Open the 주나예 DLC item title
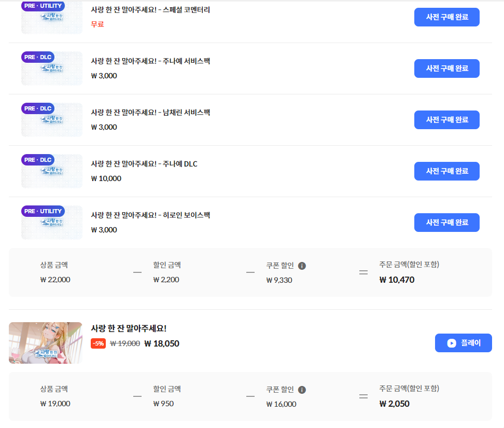 144,164
